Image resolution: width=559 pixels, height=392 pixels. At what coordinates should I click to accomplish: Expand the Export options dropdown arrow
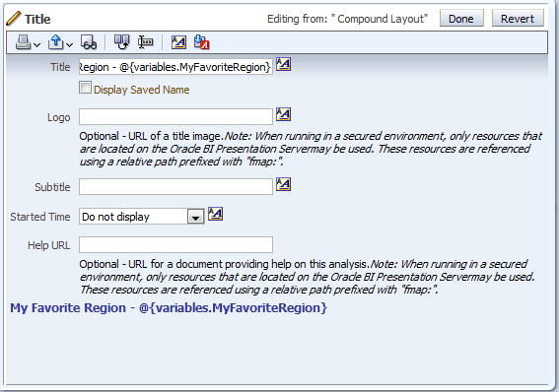tap(70, 44)
